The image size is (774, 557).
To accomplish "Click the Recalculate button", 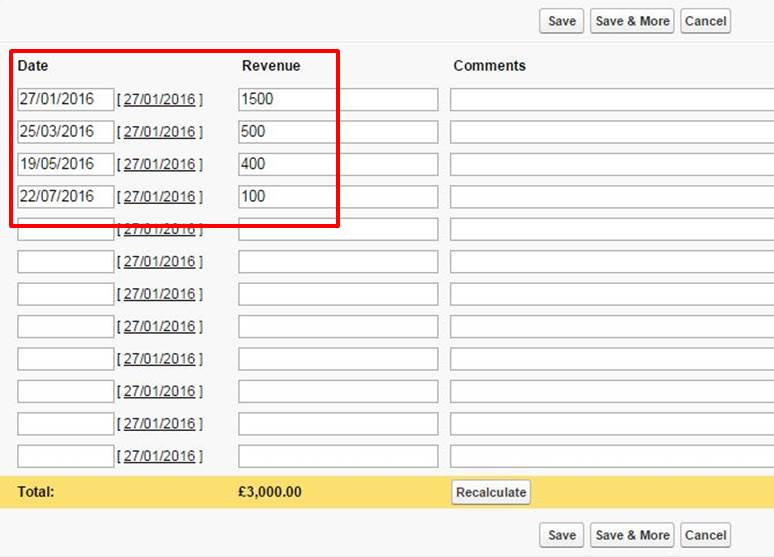I will pyautogui.click(x=490, y=492).
